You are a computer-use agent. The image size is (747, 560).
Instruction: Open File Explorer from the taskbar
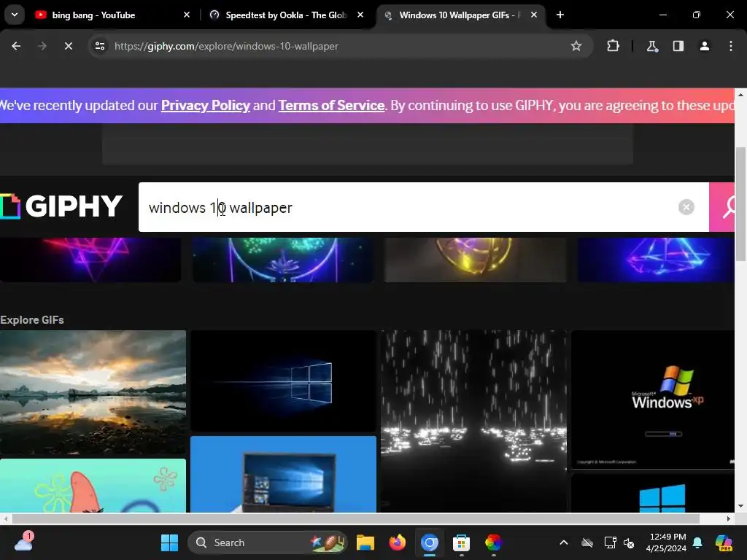coord(365,542)
